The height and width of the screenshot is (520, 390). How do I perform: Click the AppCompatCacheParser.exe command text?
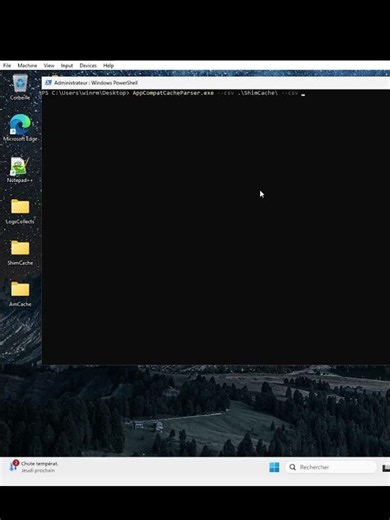173,93
